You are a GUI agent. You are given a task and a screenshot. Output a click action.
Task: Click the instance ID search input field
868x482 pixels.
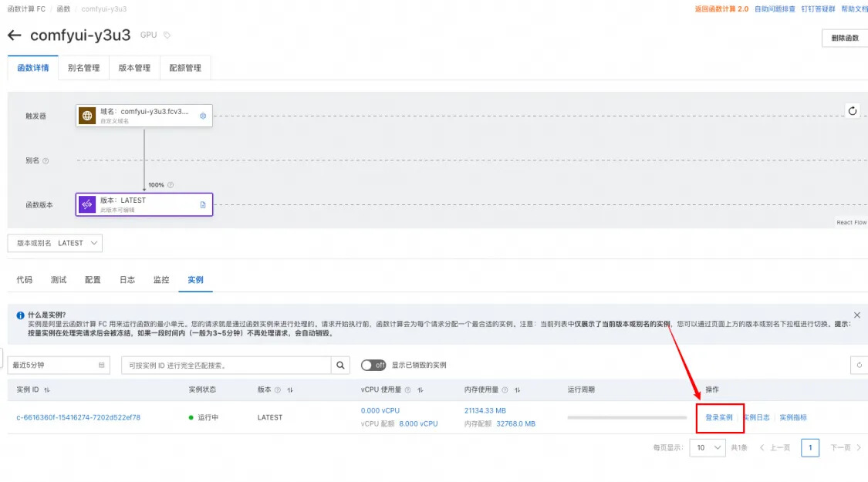click(x=226, y=366)
